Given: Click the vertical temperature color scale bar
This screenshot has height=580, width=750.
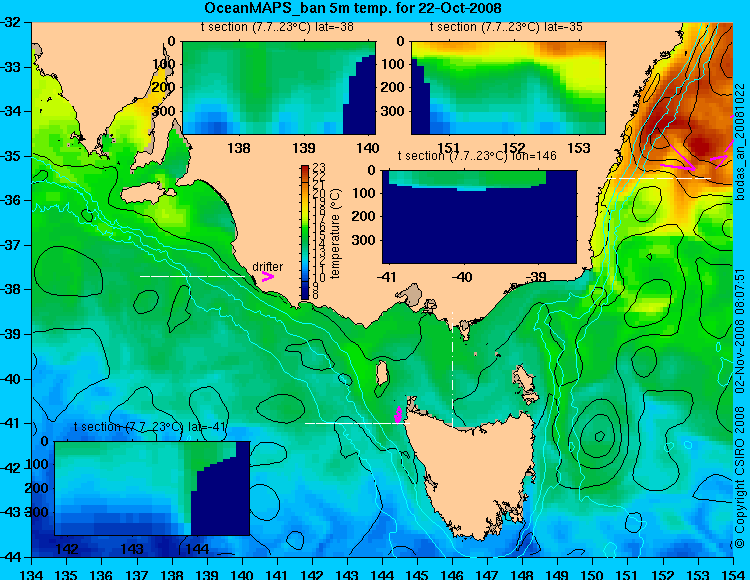Looking at the screenshot, I should [x=305, y=232].
